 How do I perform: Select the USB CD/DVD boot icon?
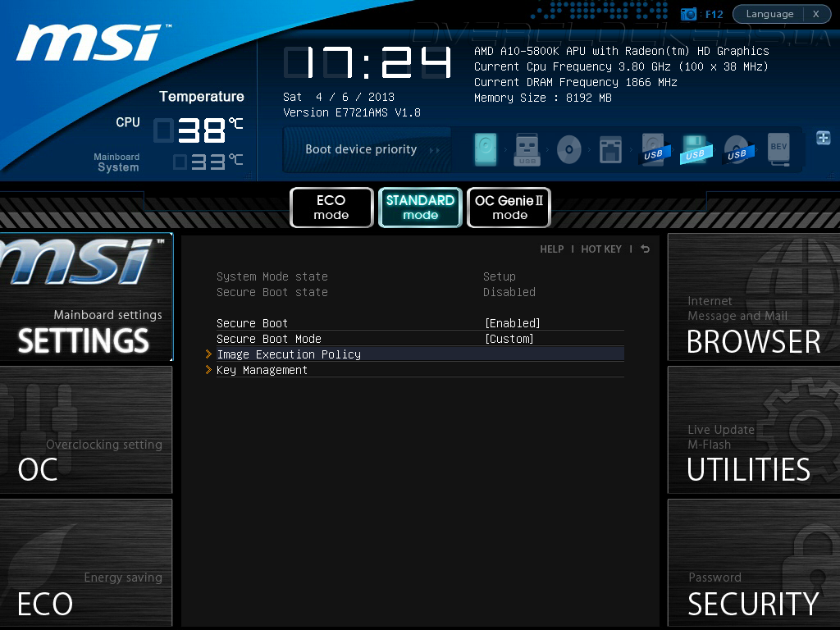click(737, 149)
